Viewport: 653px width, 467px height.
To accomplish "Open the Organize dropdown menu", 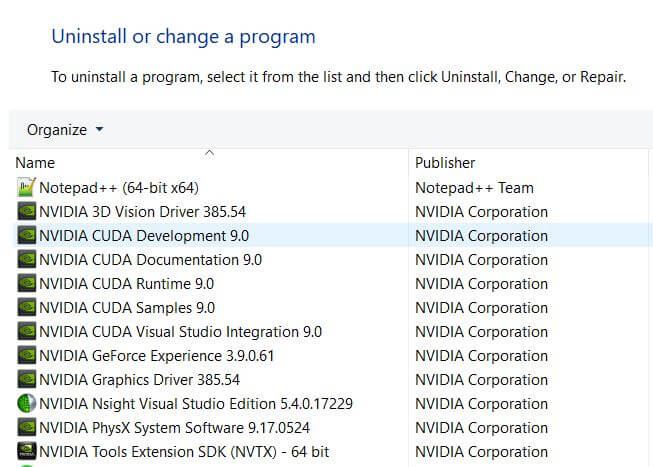I will pyautogui.click(x=65, y=130).
